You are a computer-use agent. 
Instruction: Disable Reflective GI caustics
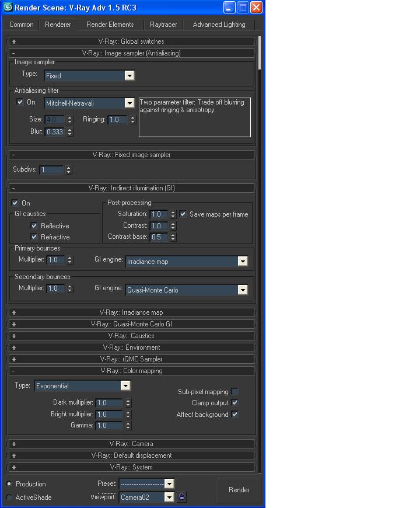point(34,225)
